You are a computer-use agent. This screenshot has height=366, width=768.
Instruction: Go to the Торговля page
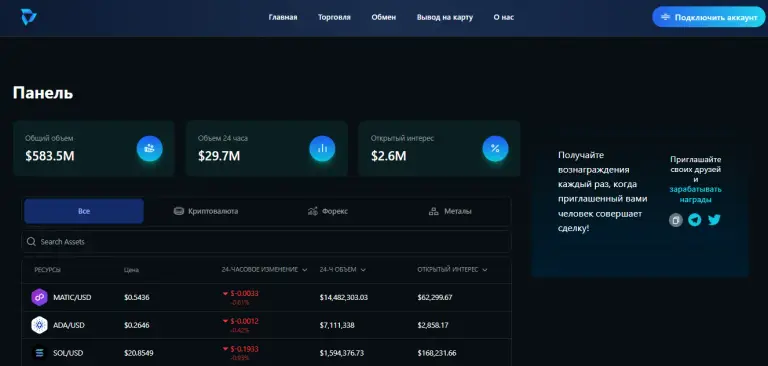pyautogui.click(x=334, y=17)
